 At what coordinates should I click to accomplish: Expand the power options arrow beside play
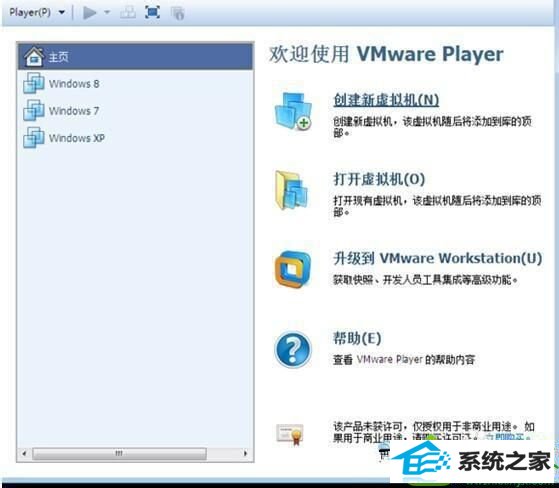tap(107, 12)
